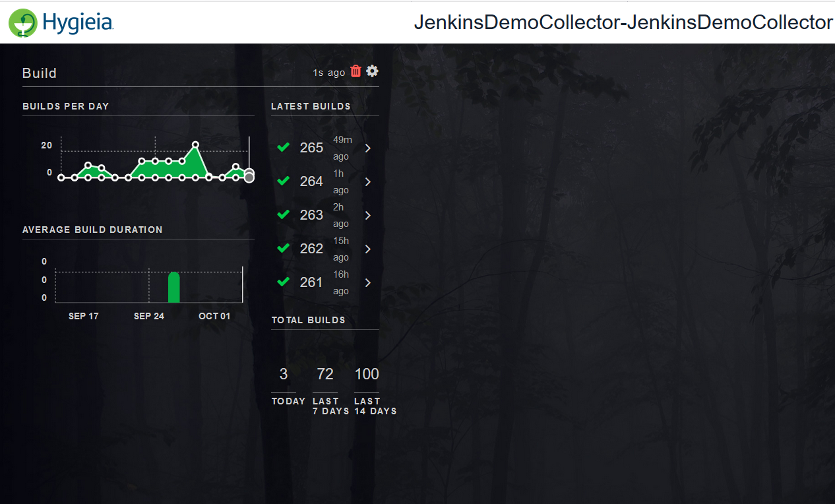This screenshot has width=835, height=504.
Task: Click the '1s ago' updated label
Action: 328,73
